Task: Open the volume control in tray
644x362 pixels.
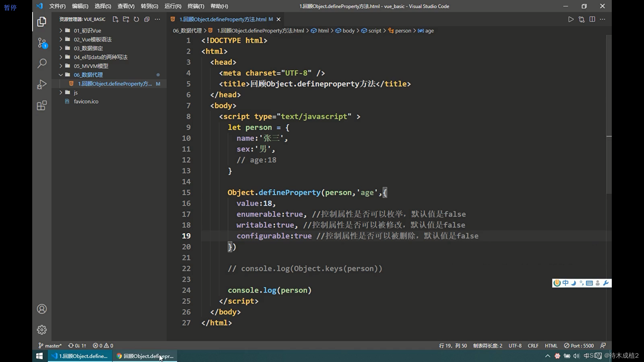Action: (576, 356)
